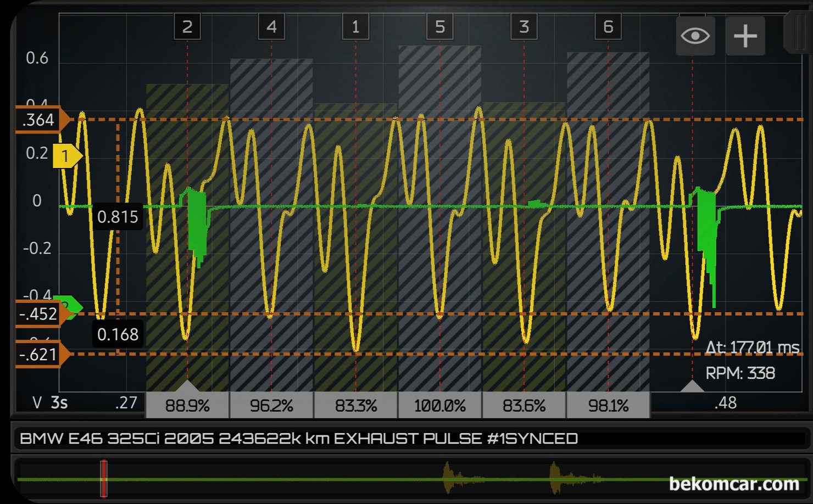This screenshot has height=504, width=813.
Task: Select the -.452 horizontal cursor handle
Action: [41, 314]
